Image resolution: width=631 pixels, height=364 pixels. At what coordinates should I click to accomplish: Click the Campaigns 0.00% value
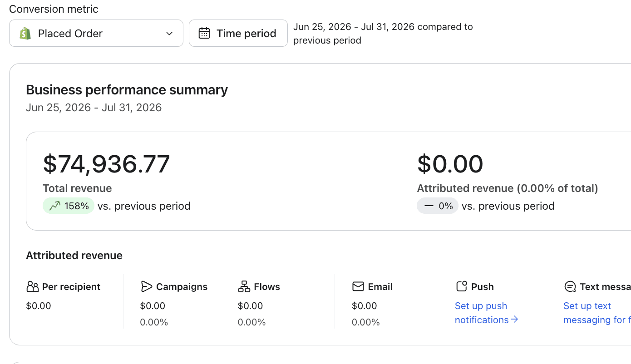(154, 322)
